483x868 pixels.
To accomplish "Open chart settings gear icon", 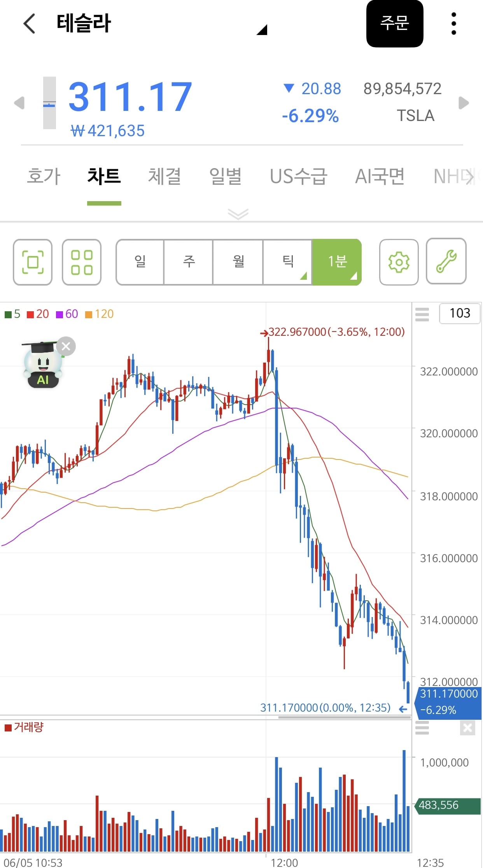I will [399, 262].
